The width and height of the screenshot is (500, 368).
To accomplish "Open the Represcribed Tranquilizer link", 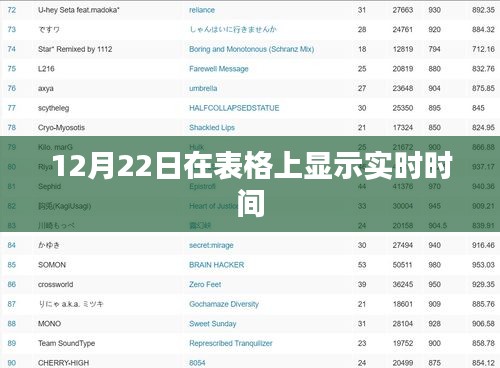I will click(x=230, y=343).
